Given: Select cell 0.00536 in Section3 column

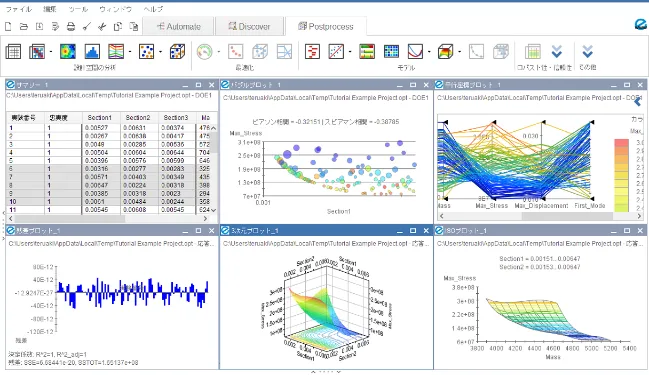Looking at the screenshot, I should tap(177, 144).
